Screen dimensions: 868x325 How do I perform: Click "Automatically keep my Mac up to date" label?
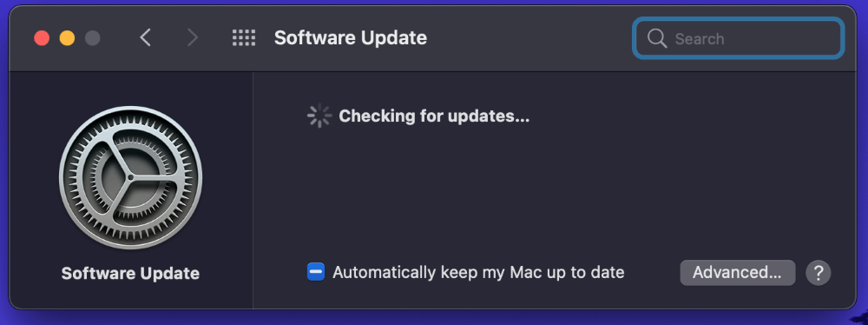(x=478, y=272)
